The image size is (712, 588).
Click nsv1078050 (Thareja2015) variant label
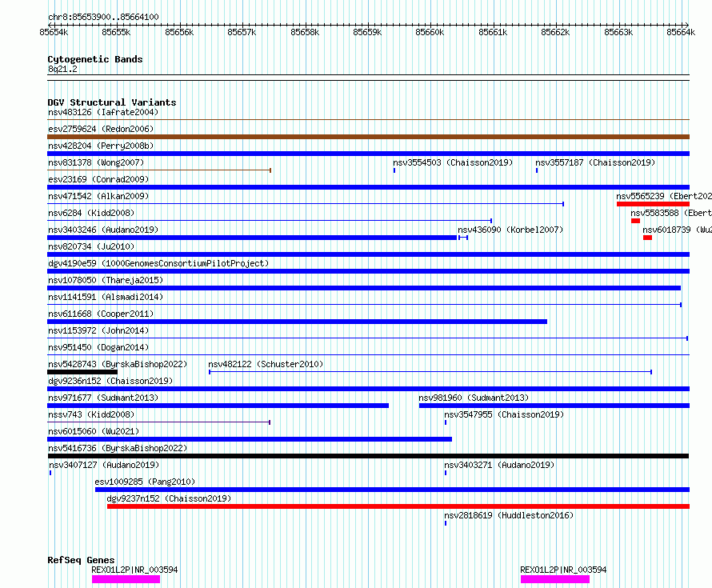coord(106,280)
